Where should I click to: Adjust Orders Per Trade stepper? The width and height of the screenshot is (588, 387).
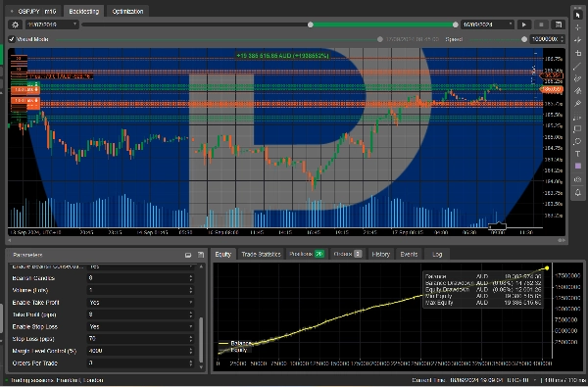click(x=191, y=363)
